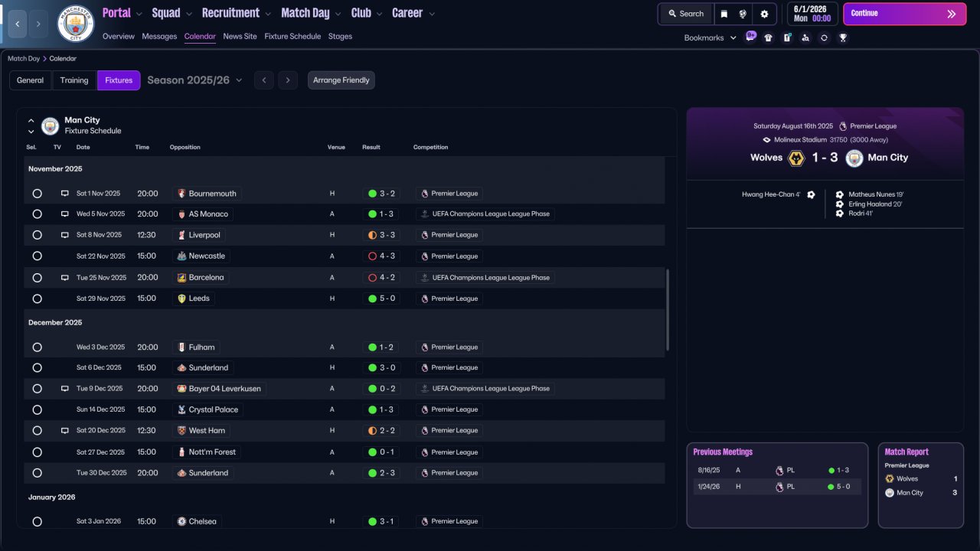The height and width of the screenshot is (551, 980).
Task: Select the AS Monaco fixture radio button
Action: 37,214
